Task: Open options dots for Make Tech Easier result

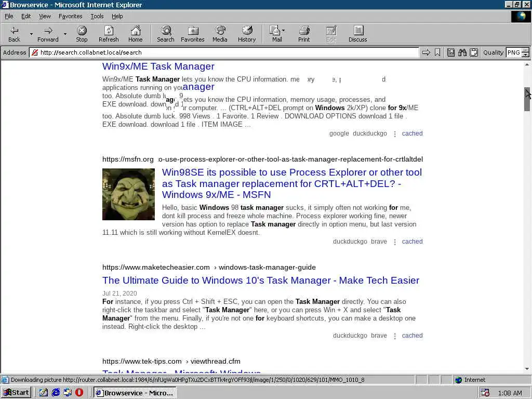Action: tap(395, 336)
